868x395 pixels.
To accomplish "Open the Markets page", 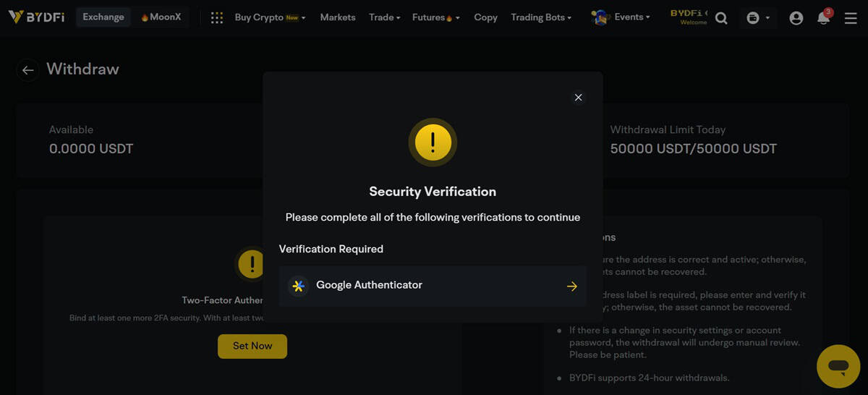I will click(x=338, y=17).
